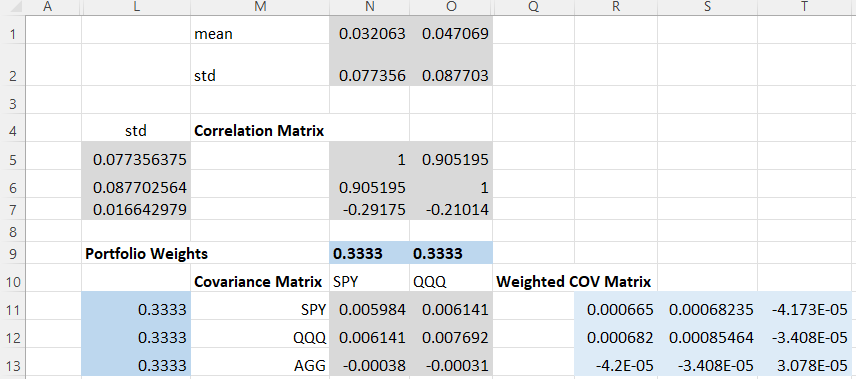Select the column L header
Viewport: 856px width, 379px height.
(x=136, y=6)
